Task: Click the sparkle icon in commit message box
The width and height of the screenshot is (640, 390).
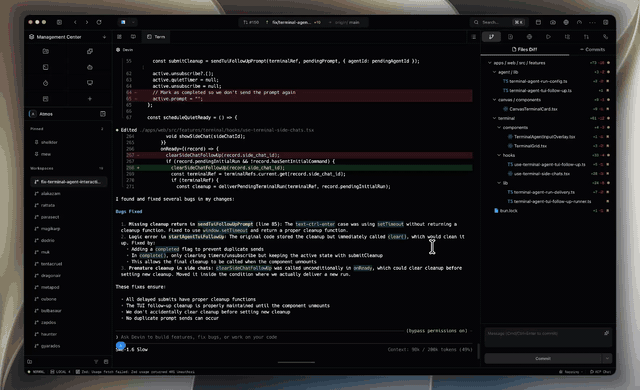Action: pos(606,333)
